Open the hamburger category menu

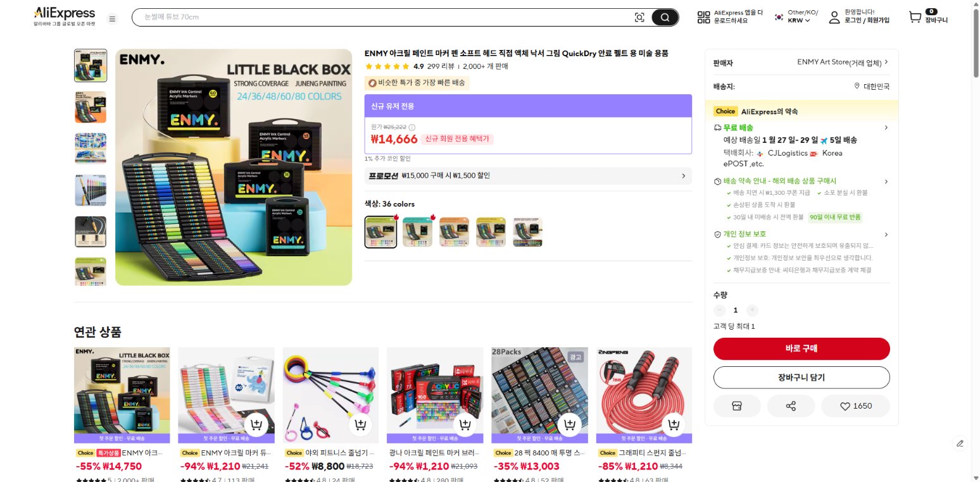112,19
